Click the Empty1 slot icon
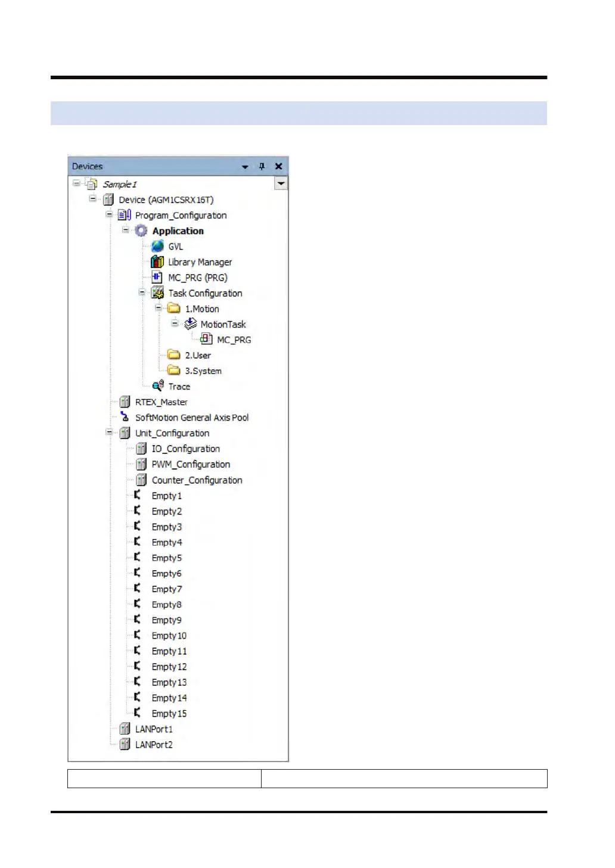 coord(138,495)
